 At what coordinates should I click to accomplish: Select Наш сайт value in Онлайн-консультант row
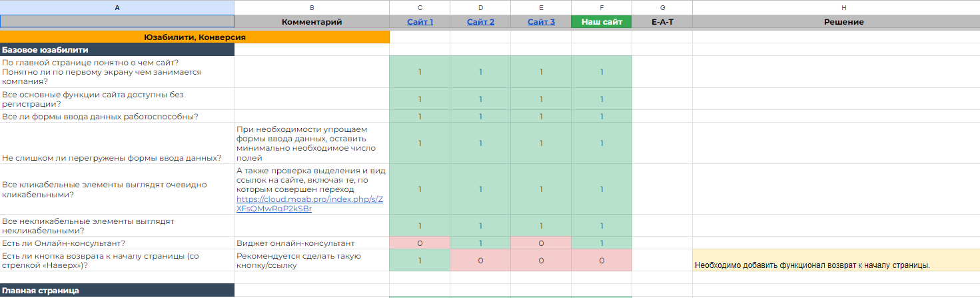pyautogui.click(x=602, y=243)
